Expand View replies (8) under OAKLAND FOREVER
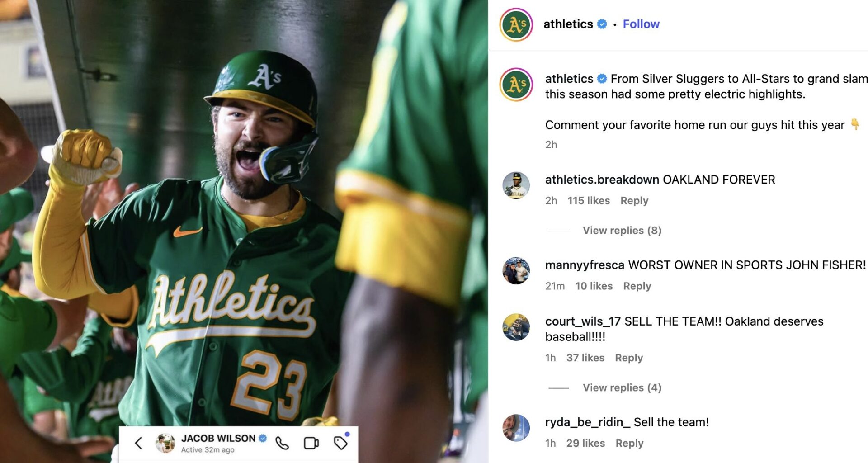 (621, 230)
